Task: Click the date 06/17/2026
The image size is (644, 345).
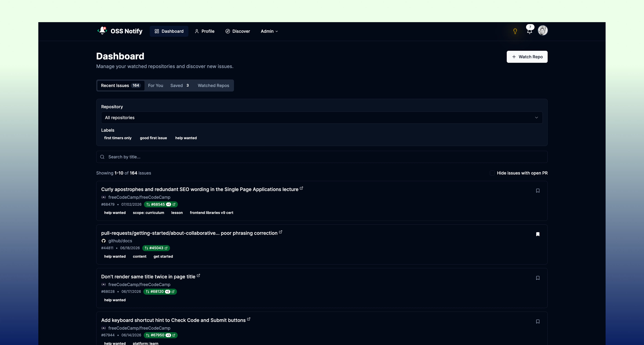Action: click(x=131, y=292)
